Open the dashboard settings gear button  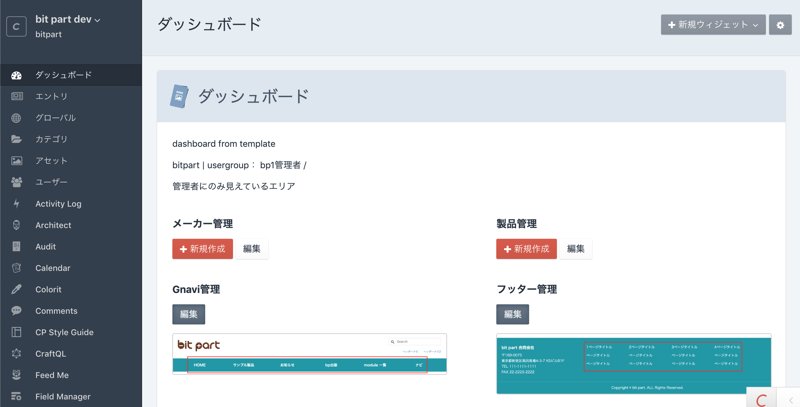[x=781, y=25]
